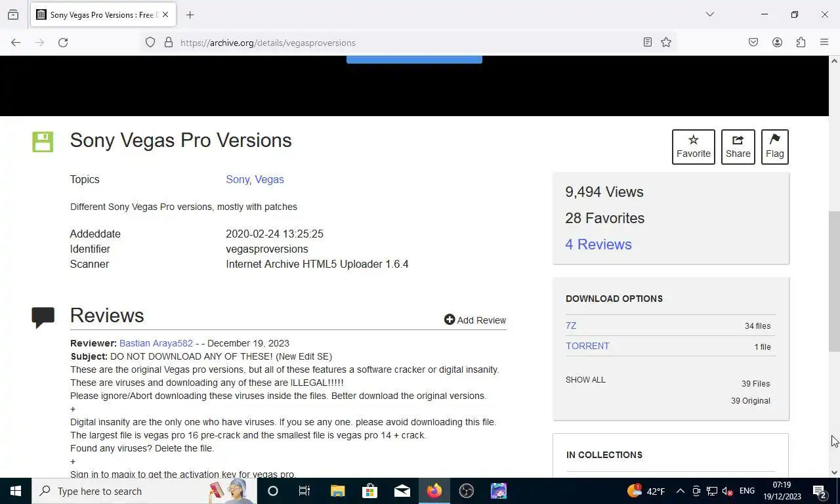This screenshot has width=840, height=504.
Task: Click the Addeddate value 2020-02-24 13:25:25
Action: (274, 234)
